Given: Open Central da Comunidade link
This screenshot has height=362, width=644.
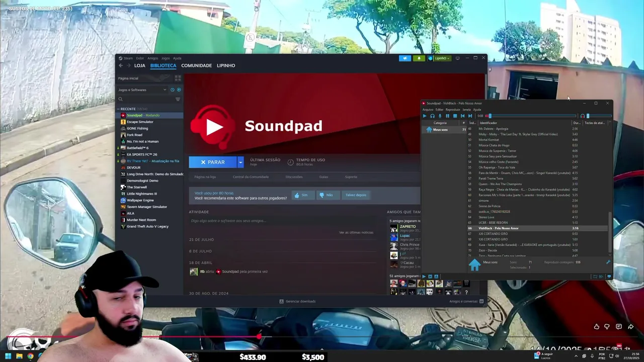Looking at the screenshot, I should pos(251,177).
